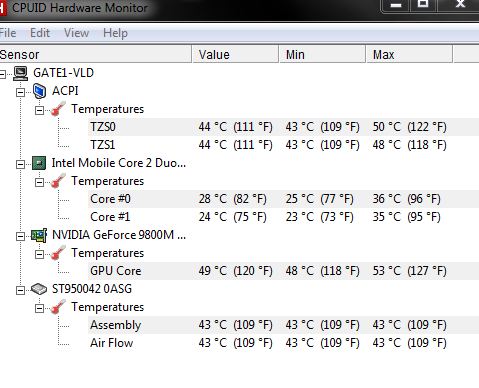Click the CPUID Hardware Monitor title bar icon
The height and width of the screenshot is (388, 479).
(3, 8)
